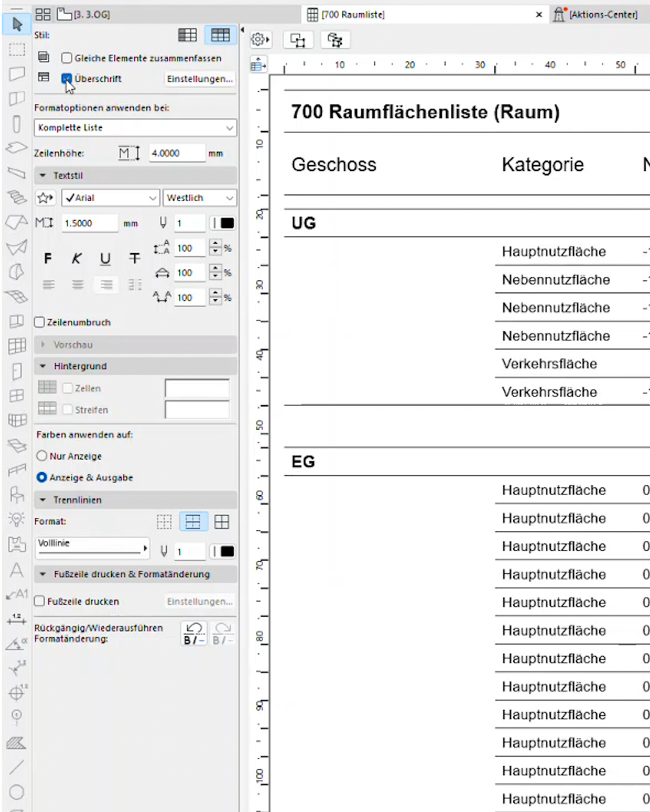Viewport: 650px width, 812px height.
Task: Align text center
Action: (78, 285)
